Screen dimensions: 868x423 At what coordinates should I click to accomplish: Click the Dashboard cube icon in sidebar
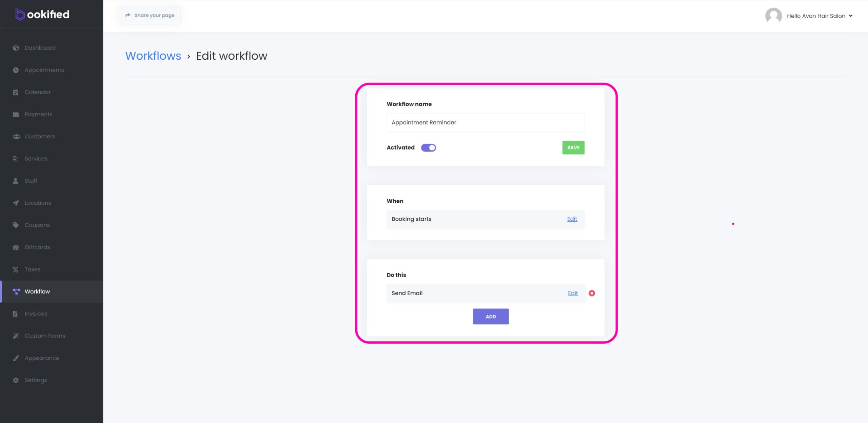(16, 48)
